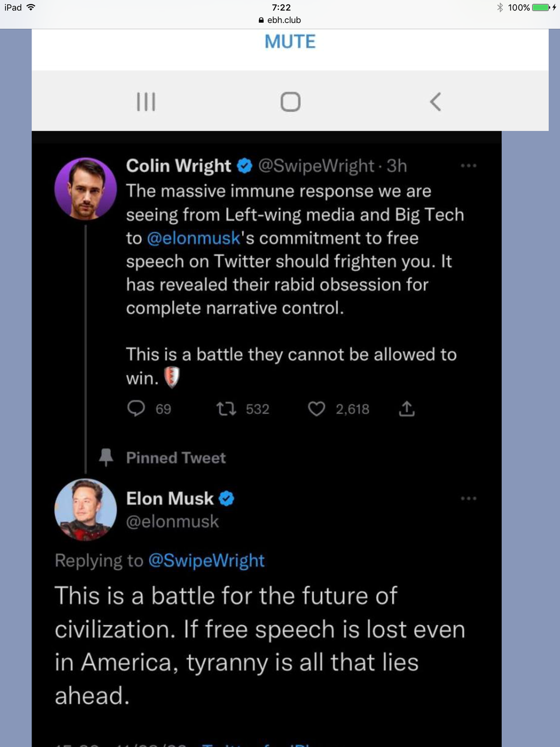Tap the Android back arrow icon
560x747 pixels.
(x=435, y=102)
